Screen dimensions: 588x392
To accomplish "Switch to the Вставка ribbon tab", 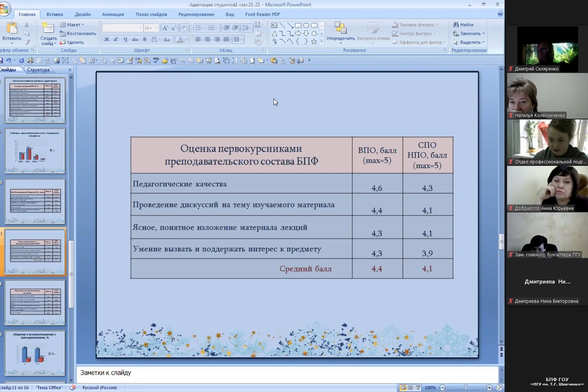I will [55, 15].
